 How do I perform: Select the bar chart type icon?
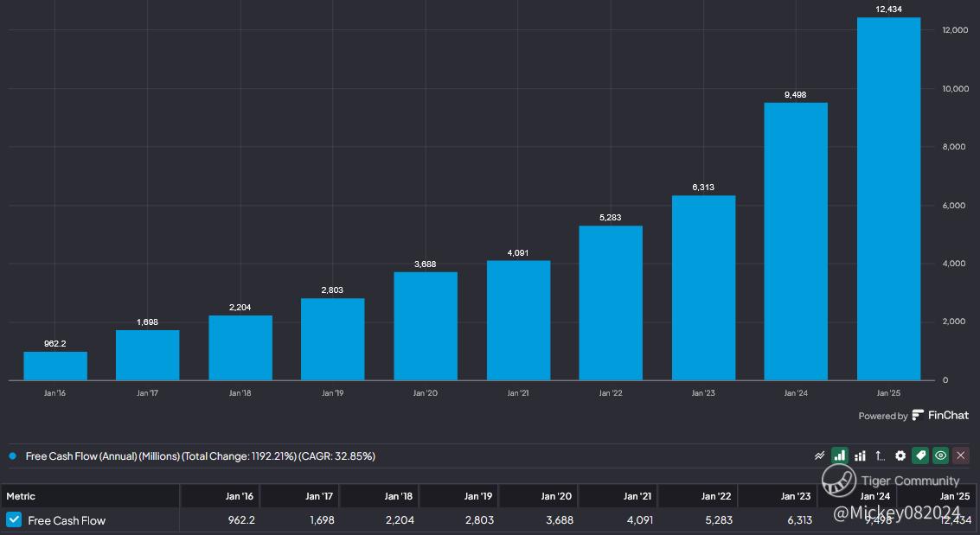(839, 455)
